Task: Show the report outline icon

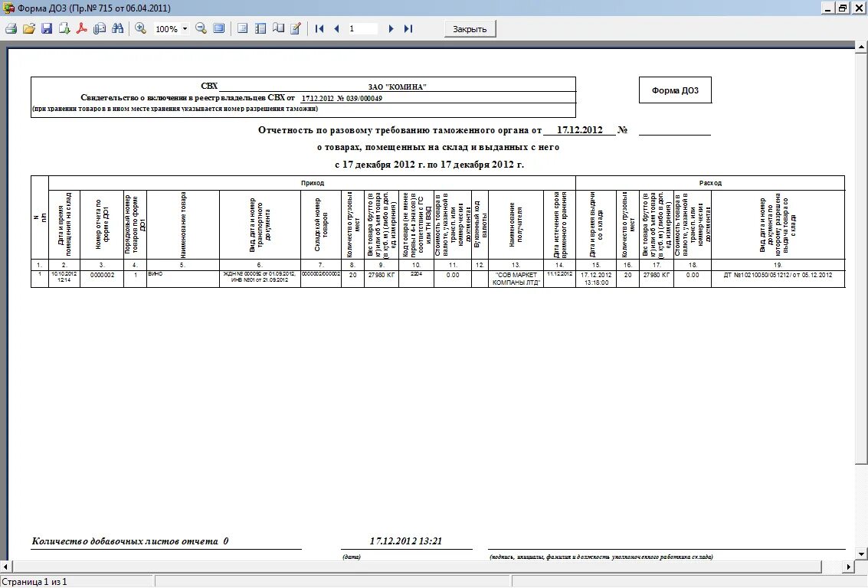Action: tap(242, 29)
